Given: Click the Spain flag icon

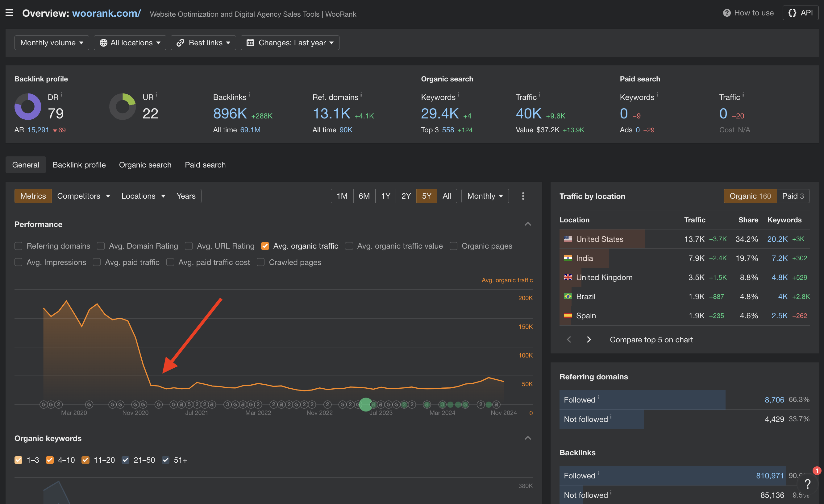Looking at the screenshot, I should 568,316.
